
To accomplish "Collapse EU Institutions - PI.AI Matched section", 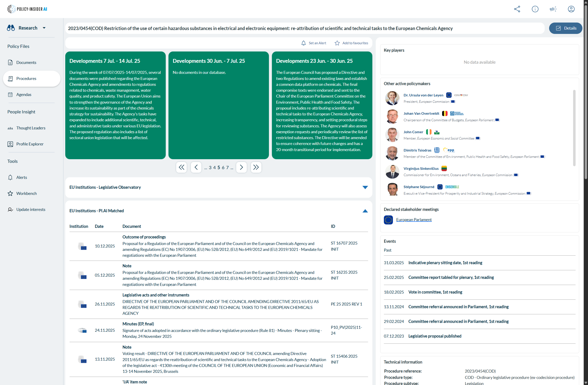I will (365, 211).
